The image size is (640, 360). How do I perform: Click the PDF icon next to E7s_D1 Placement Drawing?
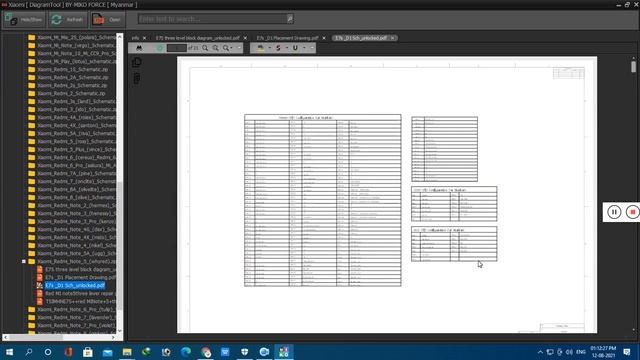point(40,278)
